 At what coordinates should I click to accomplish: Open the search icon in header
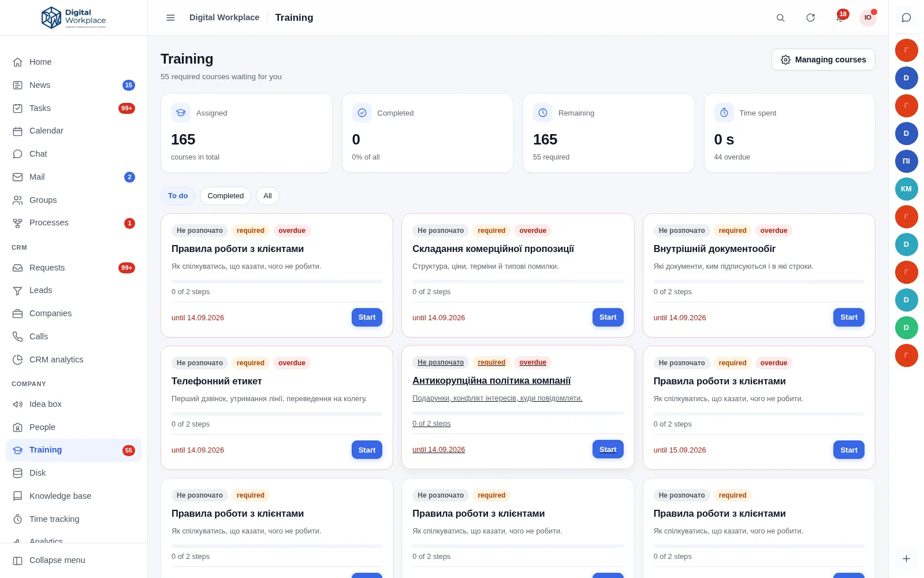tap(780, 18)
